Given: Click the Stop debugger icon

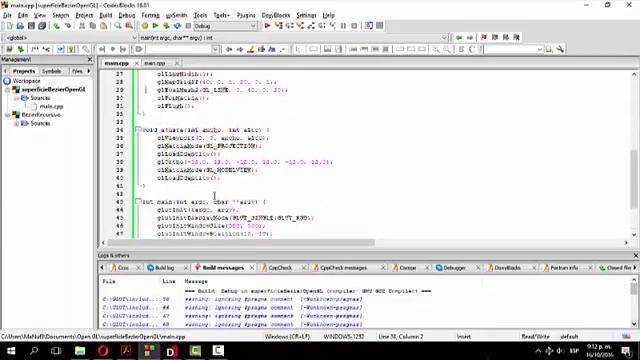Looking at the screenshot, I should [x=354, y=26].
